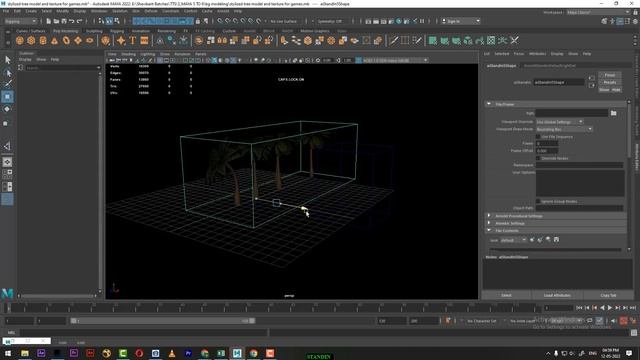
Task: Choose the Paint selection tool in toolbox
Action: coord(7,84)
